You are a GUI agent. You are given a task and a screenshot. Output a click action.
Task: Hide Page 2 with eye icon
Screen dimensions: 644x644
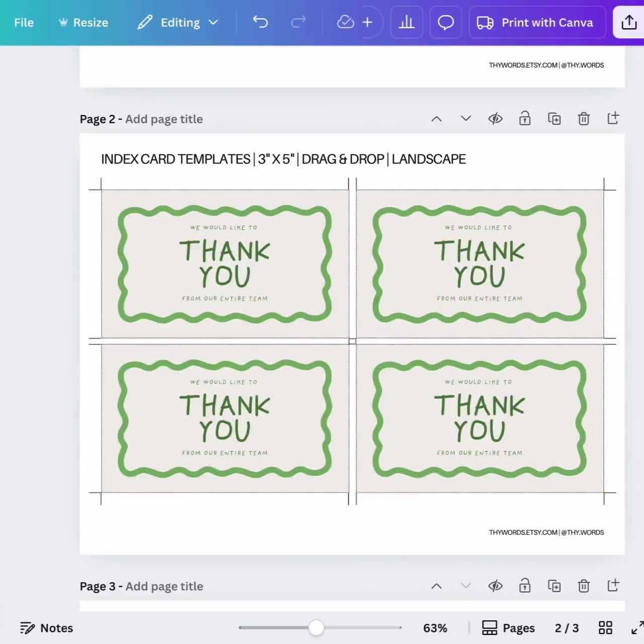(496, 119)
